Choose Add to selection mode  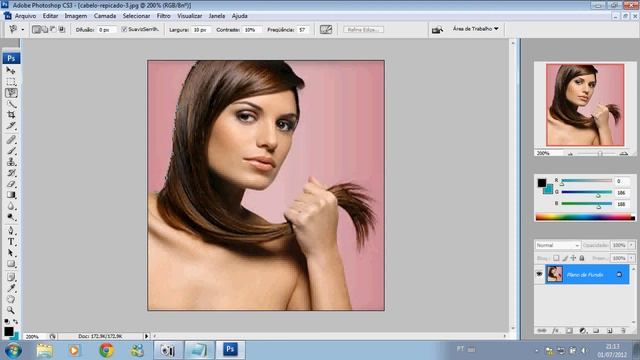click(x=44, y=29)
